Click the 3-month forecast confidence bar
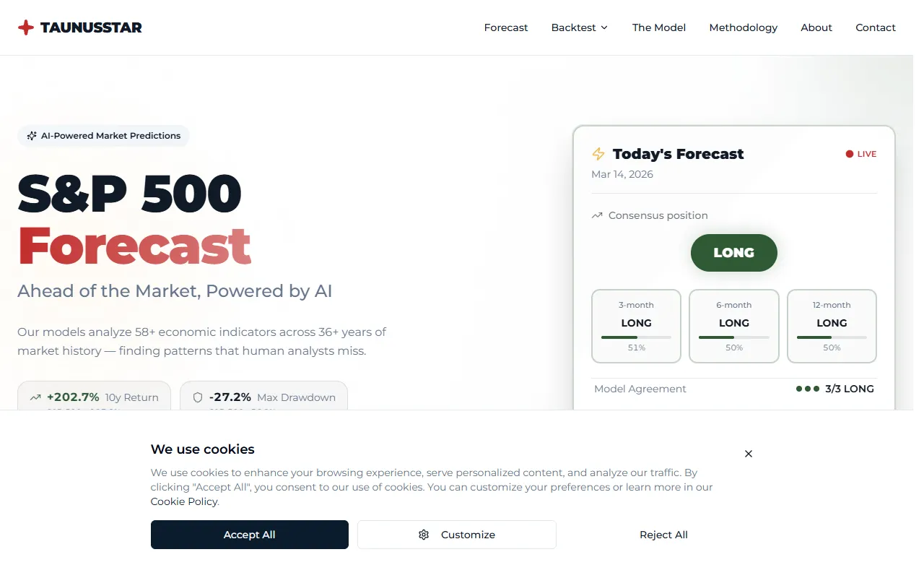The height and width of the screenshot is (578, 924). 636,337
